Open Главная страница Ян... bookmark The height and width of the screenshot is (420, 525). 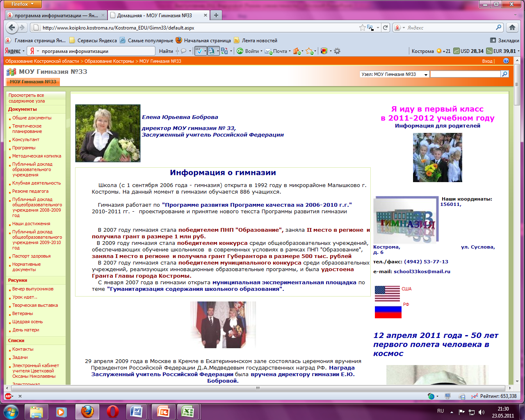tap(36, 40)
